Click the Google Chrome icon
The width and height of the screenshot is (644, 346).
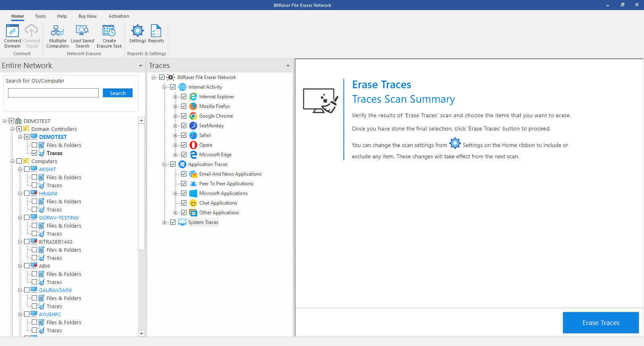tap(193, 116)
